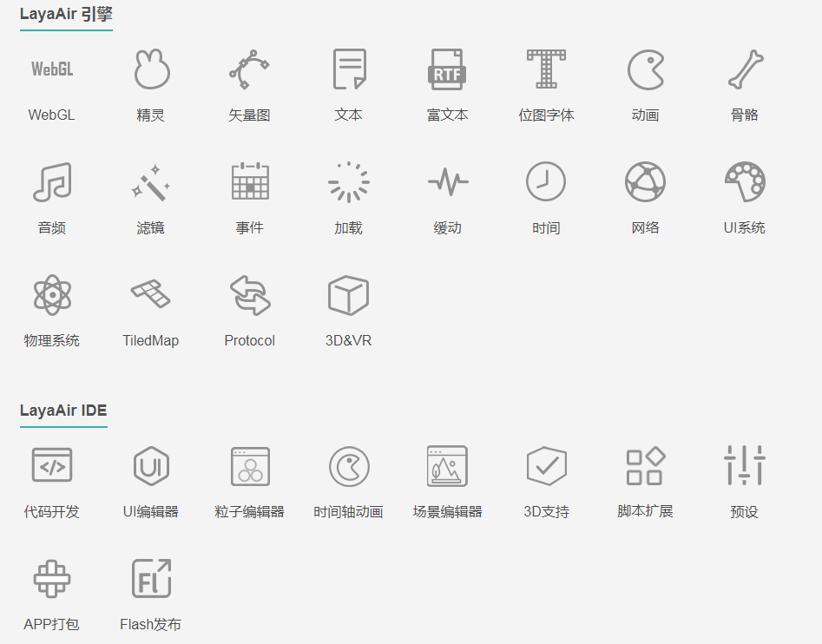Click the 事件 text label
This screenshot has width=822, height=644.
tap(249, 228)
